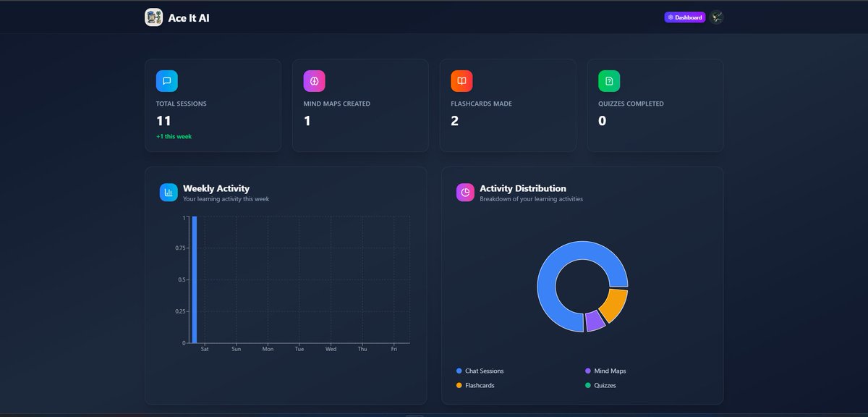Click the Weekly Activity heading
868x417 pixels.
click(x=216, y=188)
